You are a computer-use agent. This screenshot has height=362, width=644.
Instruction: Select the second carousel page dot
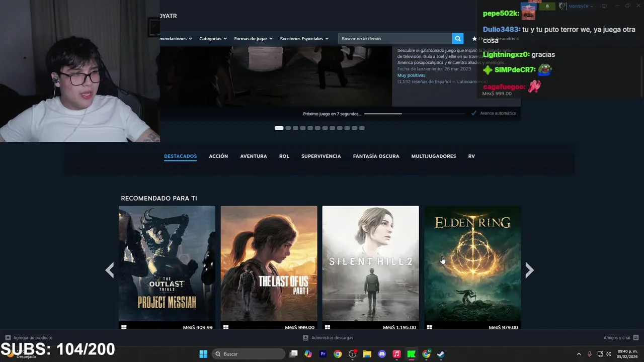coord(288,128)
